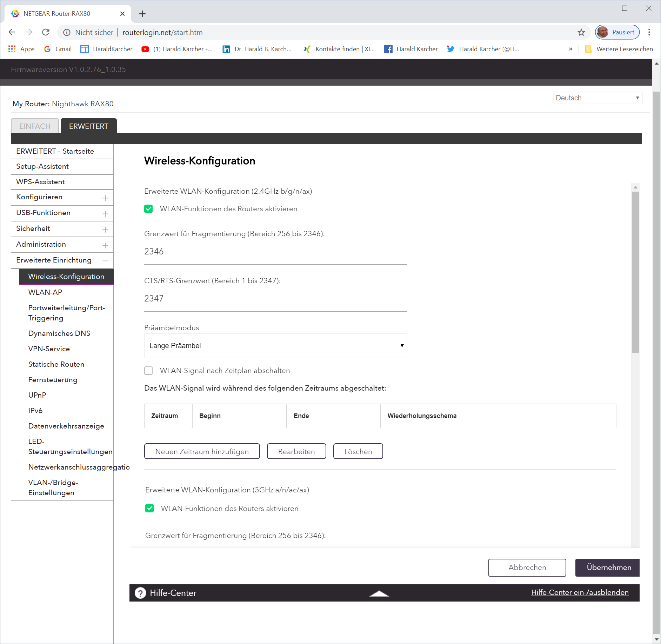Viewport: 661px width, 644px height.
Task: Go back with the browser back arrow
Action: (x=12, y=32)
